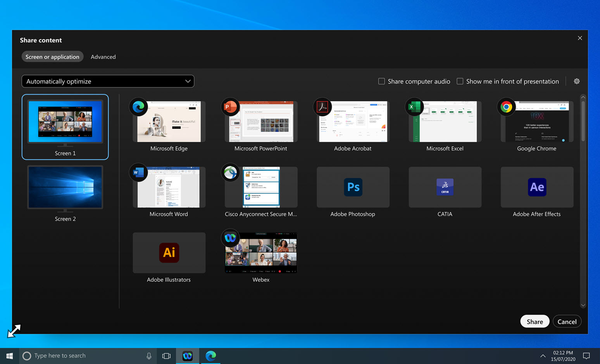The image size is (600, 364).
Task: Choose the Adobe Illustrator Ai icon
Action: [x=169, y=253]
